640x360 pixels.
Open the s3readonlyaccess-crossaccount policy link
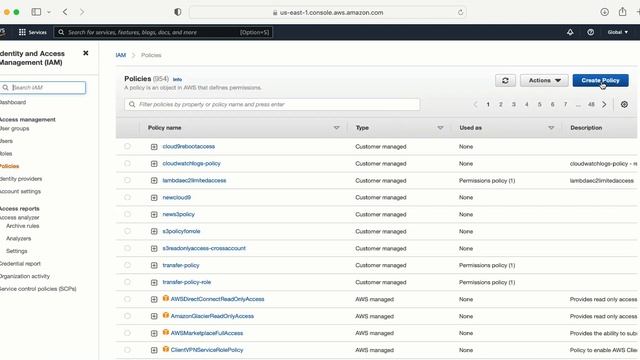click(x=204, y=248)
